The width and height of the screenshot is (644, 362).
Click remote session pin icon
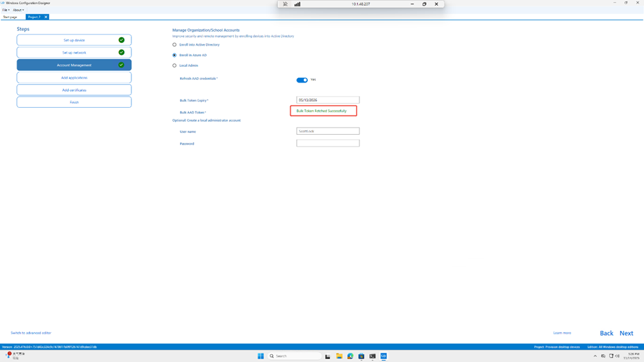285,4
